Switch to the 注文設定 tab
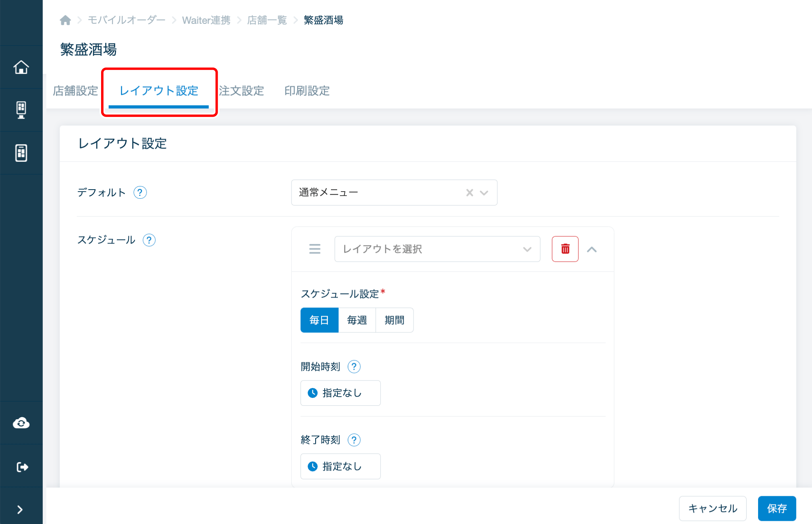Screen dimensions: 812x524 click(x=241, y=91)
